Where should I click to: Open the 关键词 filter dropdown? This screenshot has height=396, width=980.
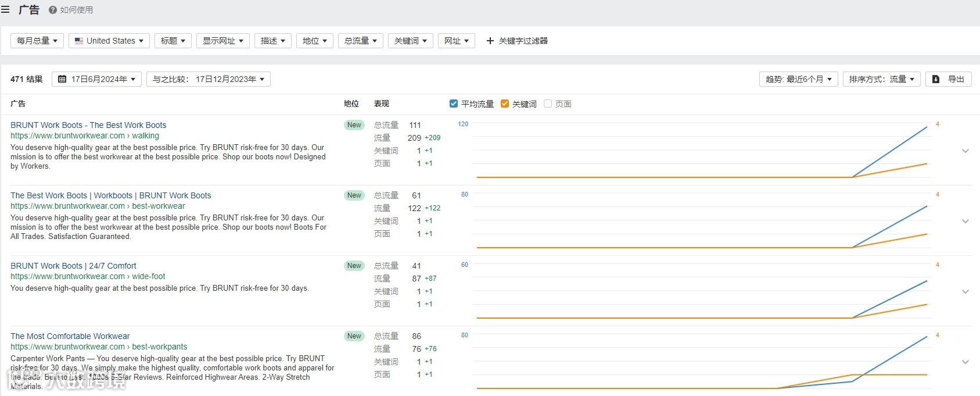point(411,41)
